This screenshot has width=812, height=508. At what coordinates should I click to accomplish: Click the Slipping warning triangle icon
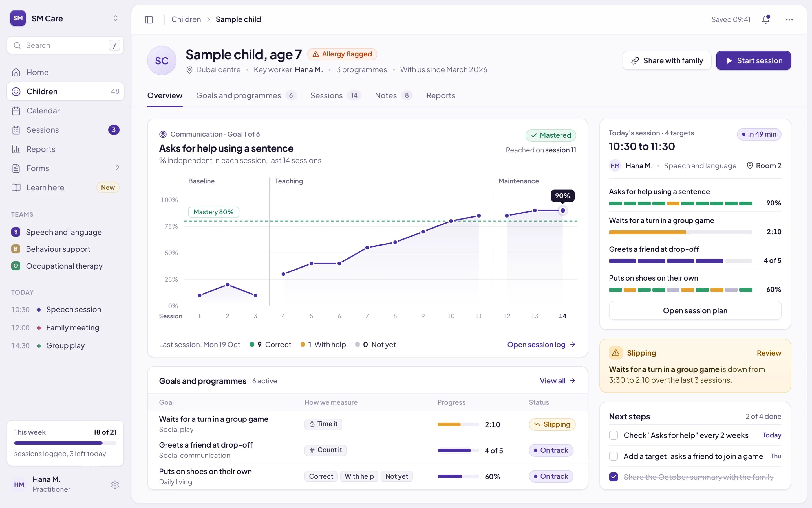(615, 353)
